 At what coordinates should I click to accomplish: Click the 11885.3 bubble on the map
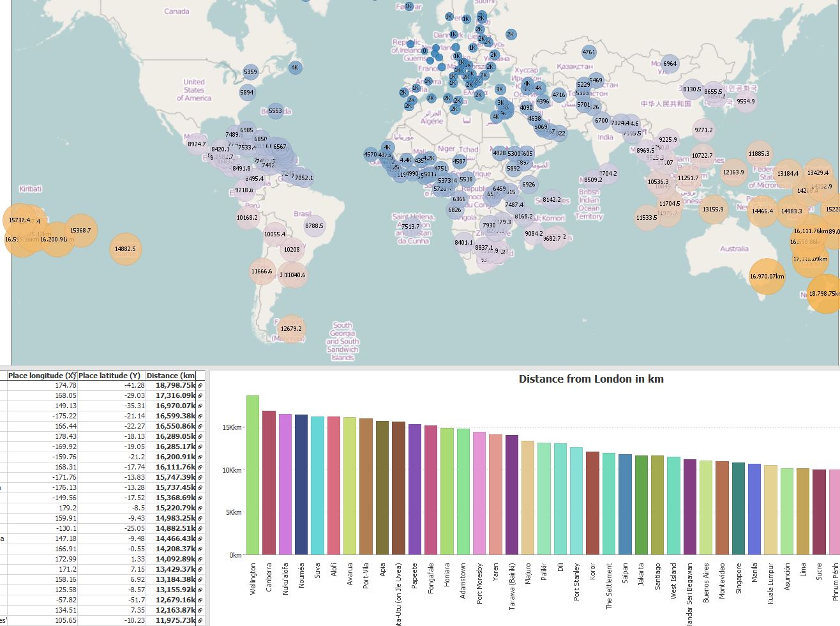[x=759, y=154]
